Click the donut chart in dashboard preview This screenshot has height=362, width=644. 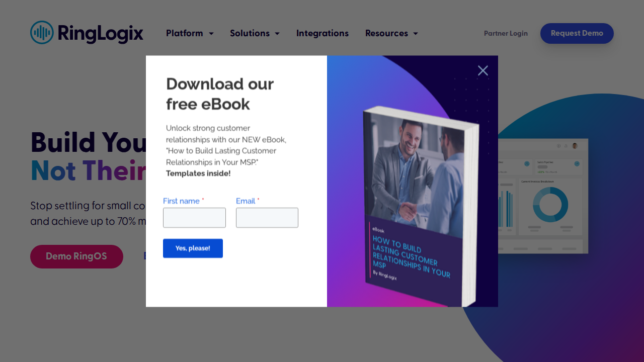[x=550, y=205]
